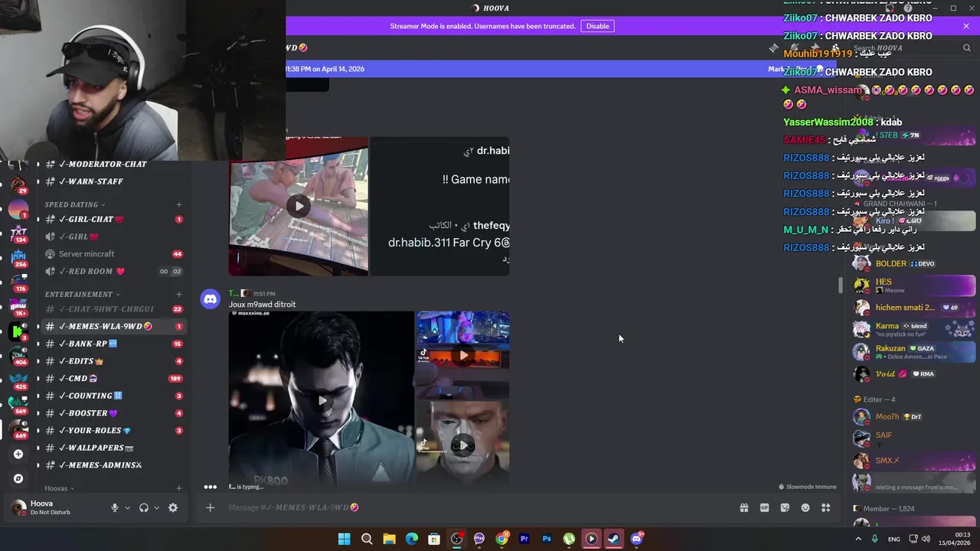Viewport: 980px width, 551px height.
Task: Open server with 569 unread badge
Action: pos(18,404)
